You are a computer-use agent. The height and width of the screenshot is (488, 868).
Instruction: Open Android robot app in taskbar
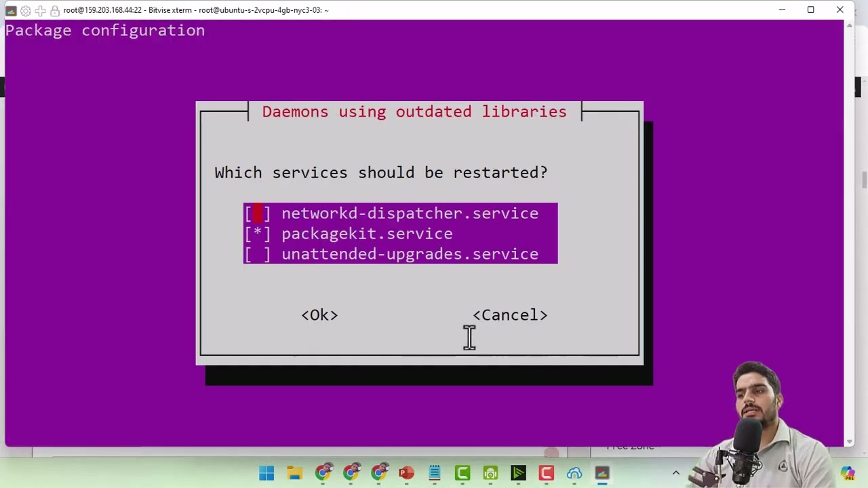tap(490, 473)
